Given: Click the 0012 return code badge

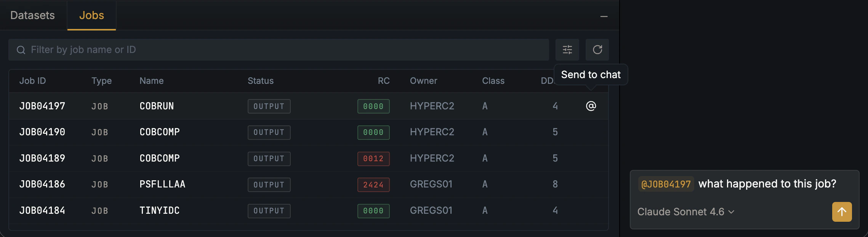Looking at the screenshot, I should click(373, 159).
